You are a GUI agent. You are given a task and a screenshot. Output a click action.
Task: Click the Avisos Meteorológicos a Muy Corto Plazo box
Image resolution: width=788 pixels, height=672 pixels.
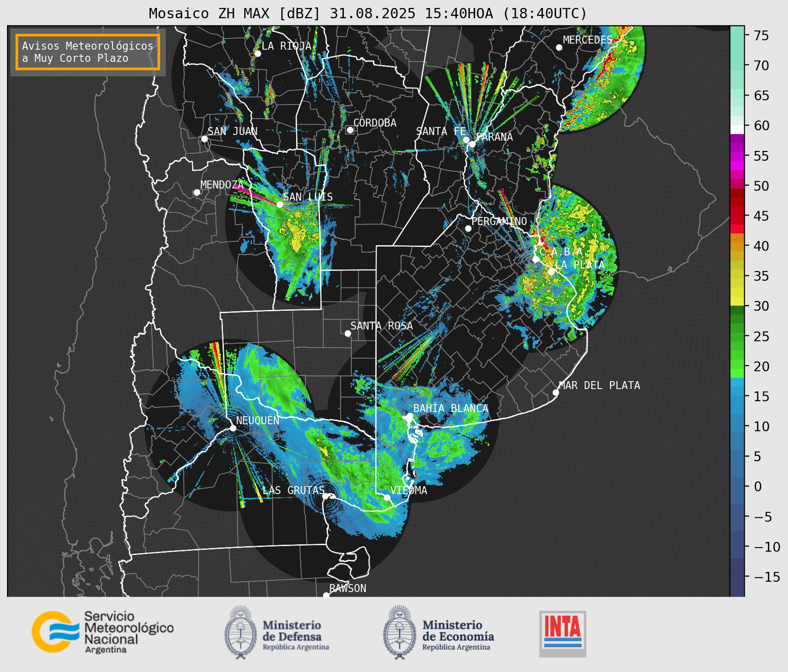tap(88, 52)
